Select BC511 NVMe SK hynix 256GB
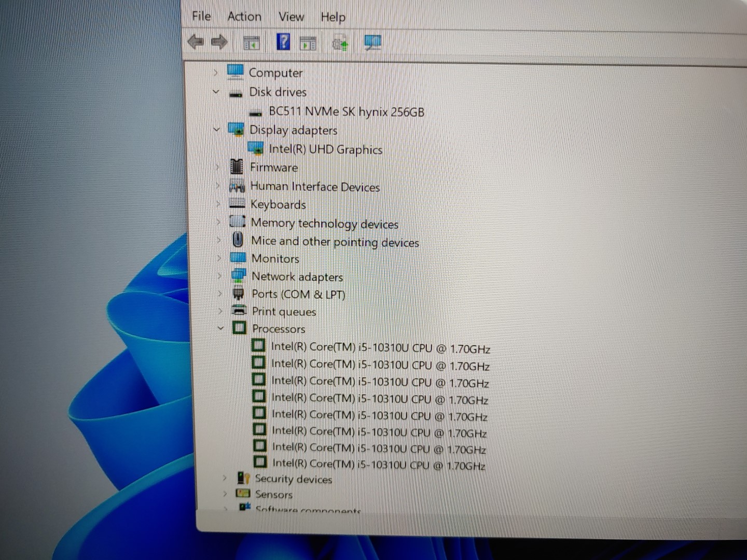The image size is (747, 560). click(x=346, y=111)
